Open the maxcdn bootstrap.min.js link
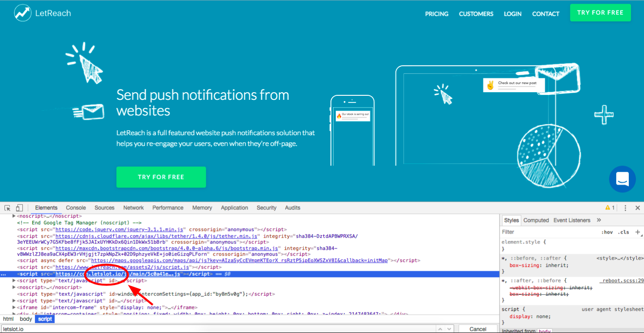This screenshot has height=333, width=644. coord(167,248)
